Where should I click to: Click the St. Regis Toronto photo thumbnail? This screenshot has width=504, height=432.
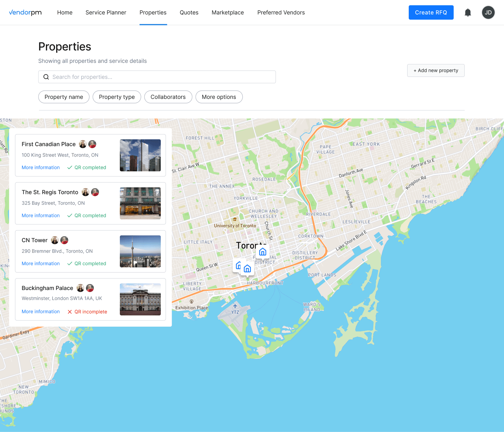(x=140, y=203)
